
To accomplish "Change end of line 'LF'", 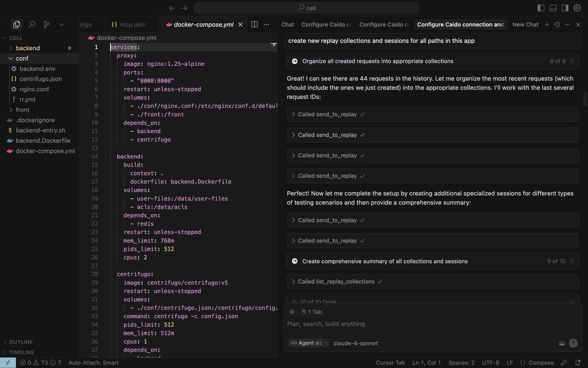I will pyautogui.click(x=510, y=363).
